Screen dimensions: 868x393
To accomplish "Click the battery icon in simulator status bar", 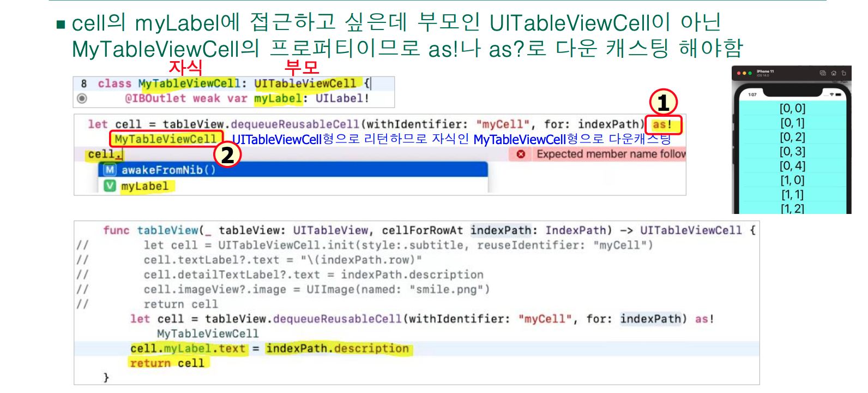I will (x=839, y=94).
